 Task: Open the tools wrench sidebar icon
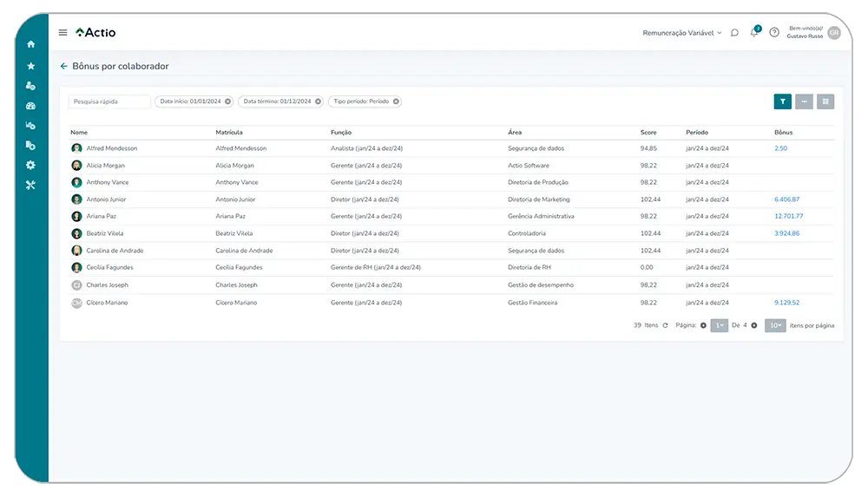click(x=31, y=185)
